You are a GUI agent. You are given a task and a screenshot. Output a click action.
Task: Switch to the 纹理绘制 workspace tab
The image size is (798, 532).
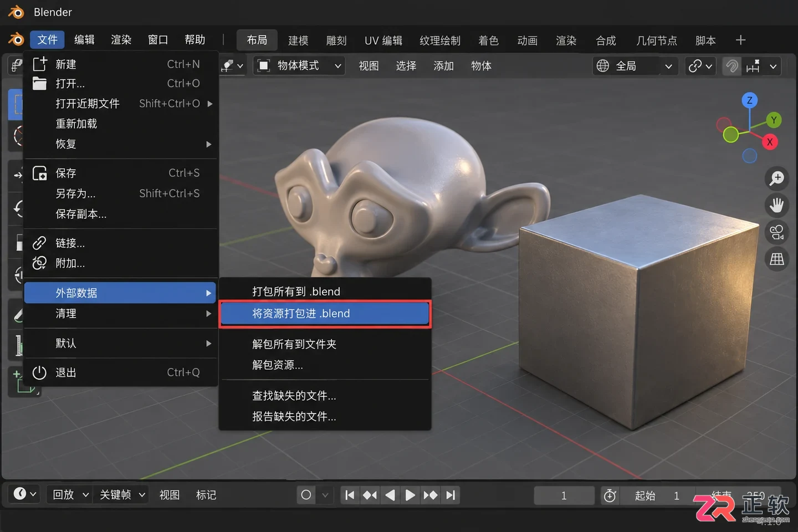pos(440,41)
